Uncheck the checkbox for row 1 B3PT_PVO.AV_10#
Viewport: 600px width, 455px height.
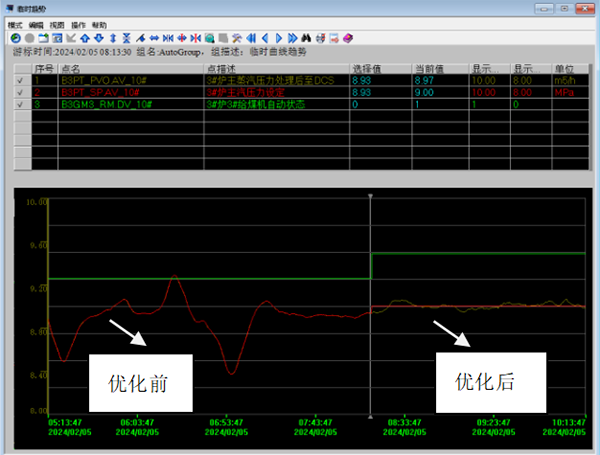pos(22,80)
